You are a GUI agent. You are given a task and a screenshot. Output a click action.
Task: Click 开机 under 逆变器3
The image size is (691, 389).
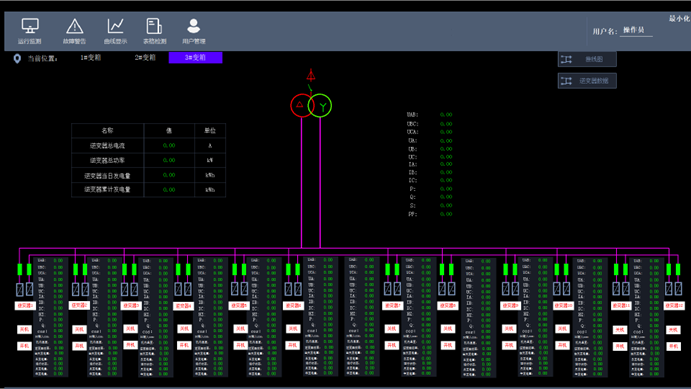[130, 345]
